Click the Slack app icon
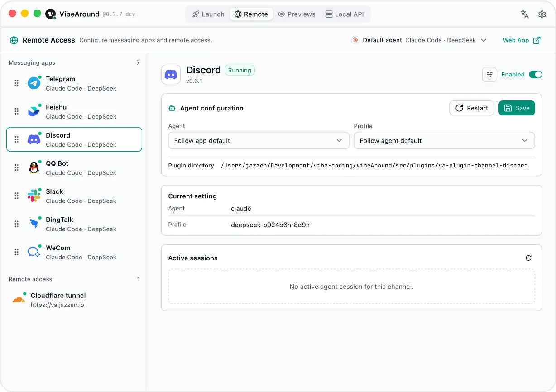 (34, 196)
